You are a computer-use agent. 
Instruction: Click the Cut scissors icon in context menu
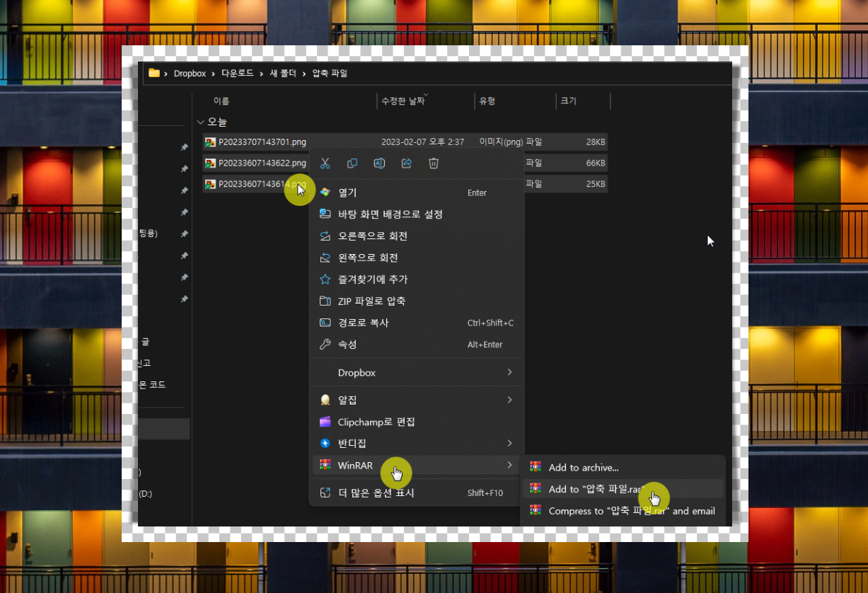325,163
